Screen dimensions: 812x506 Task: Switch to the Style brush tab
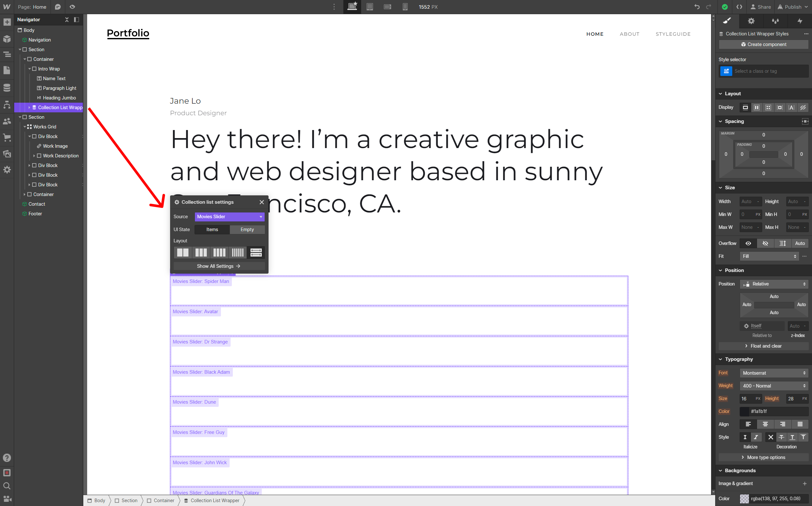click(x=727, y=21)
